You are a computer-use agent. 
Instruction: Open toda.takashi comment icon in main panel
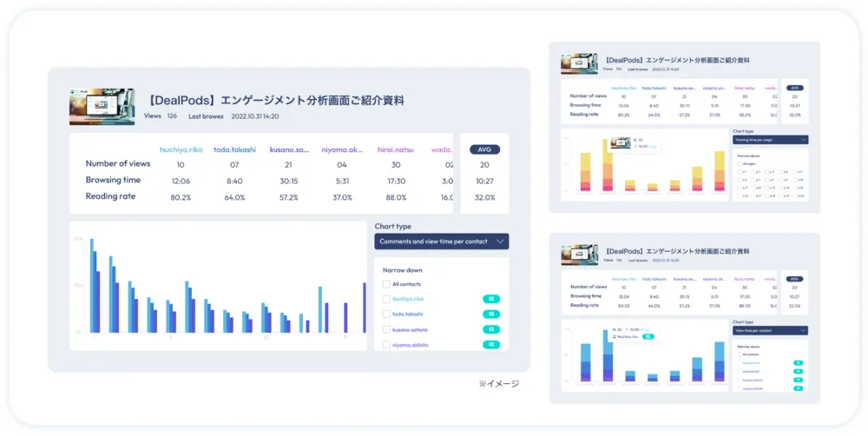[491, 314]
